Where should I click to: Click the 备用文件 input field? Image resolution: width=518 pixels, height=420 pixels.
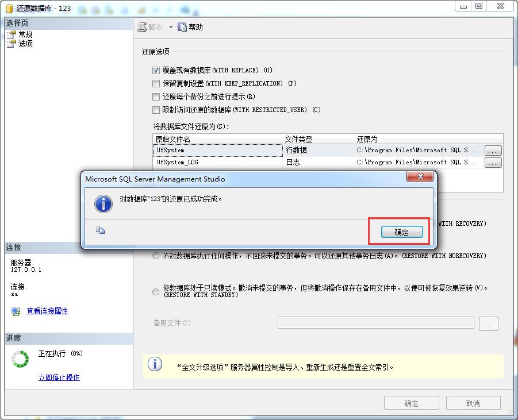click(x=376, y=322)
